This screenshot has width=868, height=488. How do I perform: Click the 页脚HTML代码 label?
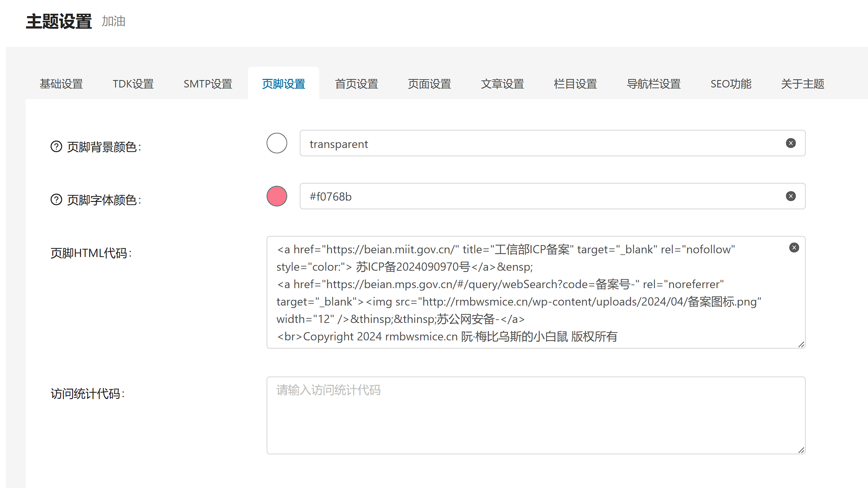pyautogui.click(x=91, y=253)
